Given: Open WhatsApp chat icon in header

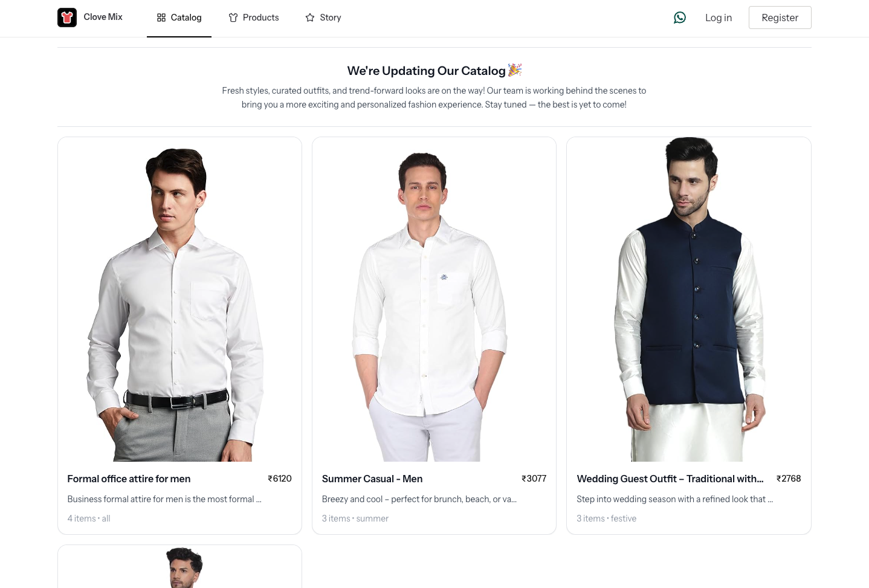Looking at the screenshot, I should 680,18.
